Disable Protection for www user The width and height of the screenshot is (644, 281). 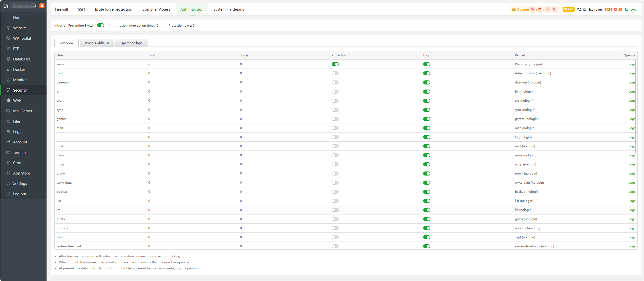[x=335, y=64]
